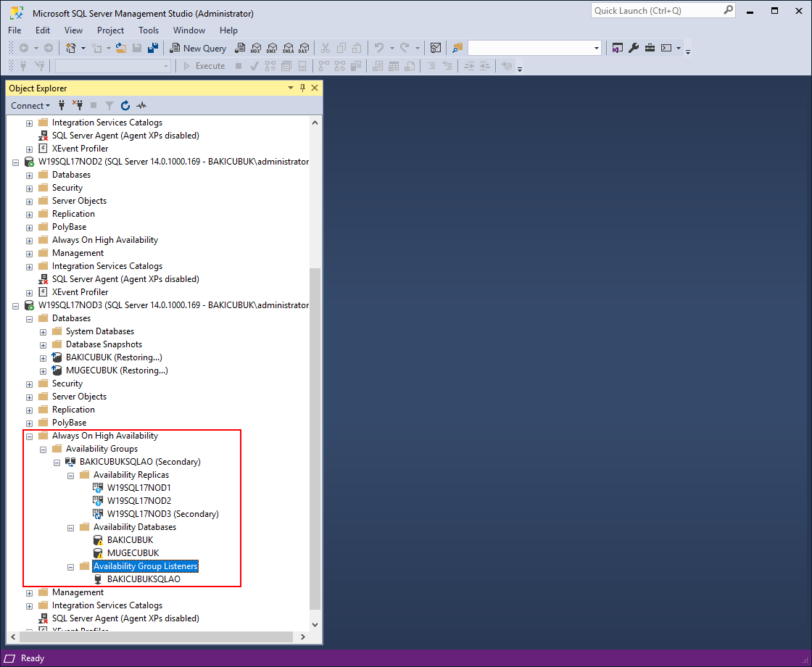Click the BAKICUBUKSQLAO listener icon
Screen dimensions: 812x667
(98, 579)
